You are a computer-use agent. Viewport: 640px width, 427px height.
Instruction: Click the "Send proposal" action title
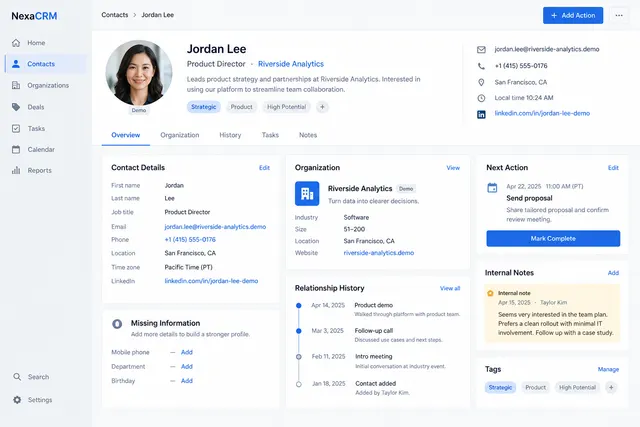(x=529, y=198)
